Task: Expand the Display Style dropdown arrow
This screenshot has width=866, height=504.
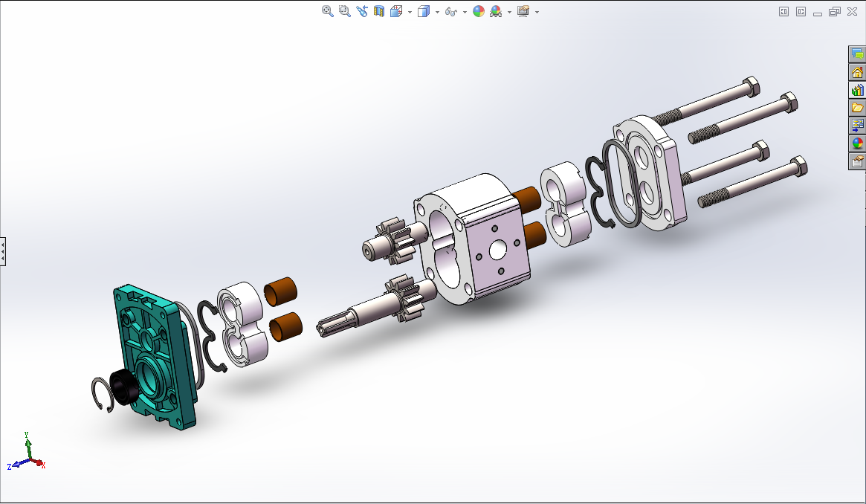Action: (437, 12)
